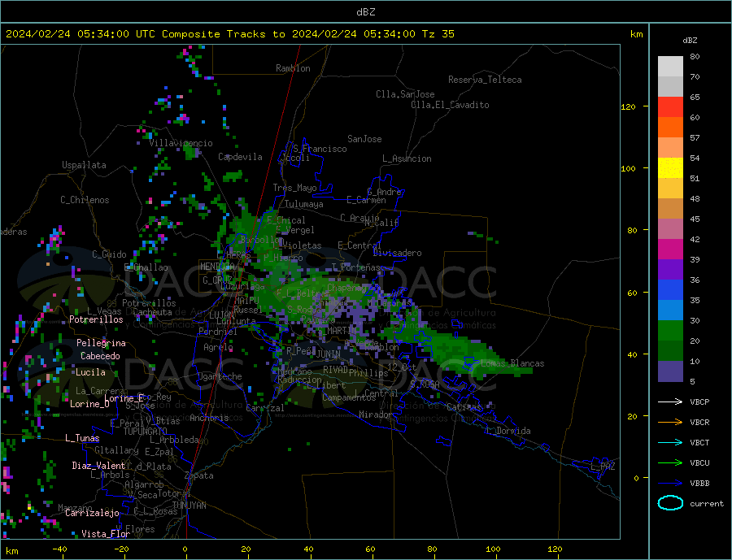Pick the violet purple swatch in dBZ scale
The image size is (732, 560).
[x=670, y=270]
